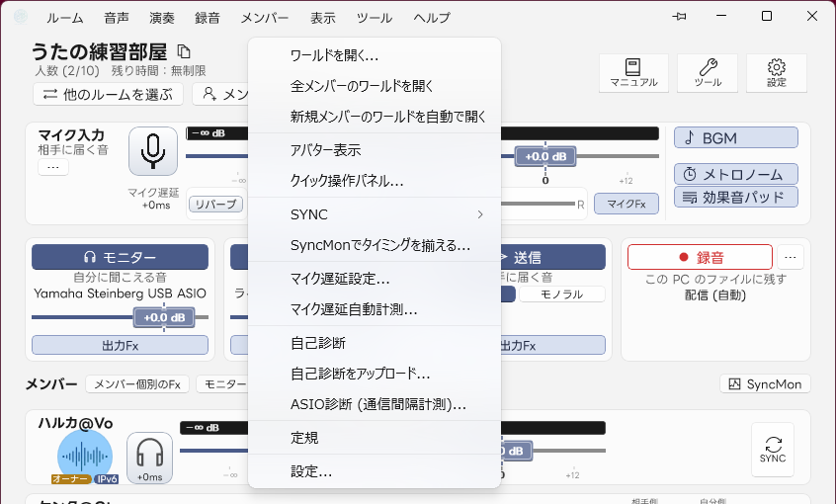836x504 pixels.
Task: Open the recording options ellipsis button
Action: click(791, 257)
